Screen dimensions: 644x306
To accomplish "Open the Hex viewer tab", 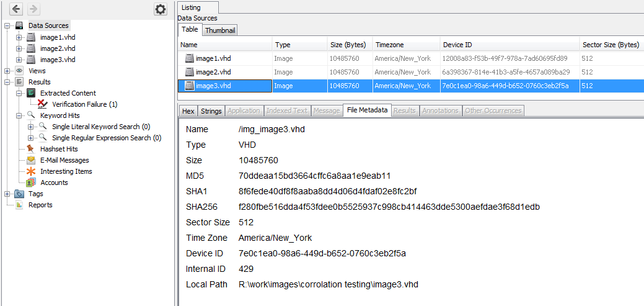I will pyautogui.click(x=188, y=110).
